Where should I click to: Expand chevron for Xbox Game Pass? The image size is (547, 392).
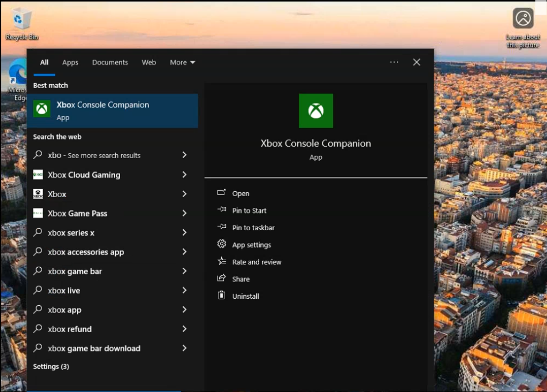pyautogui.click(x=185, y=213)
